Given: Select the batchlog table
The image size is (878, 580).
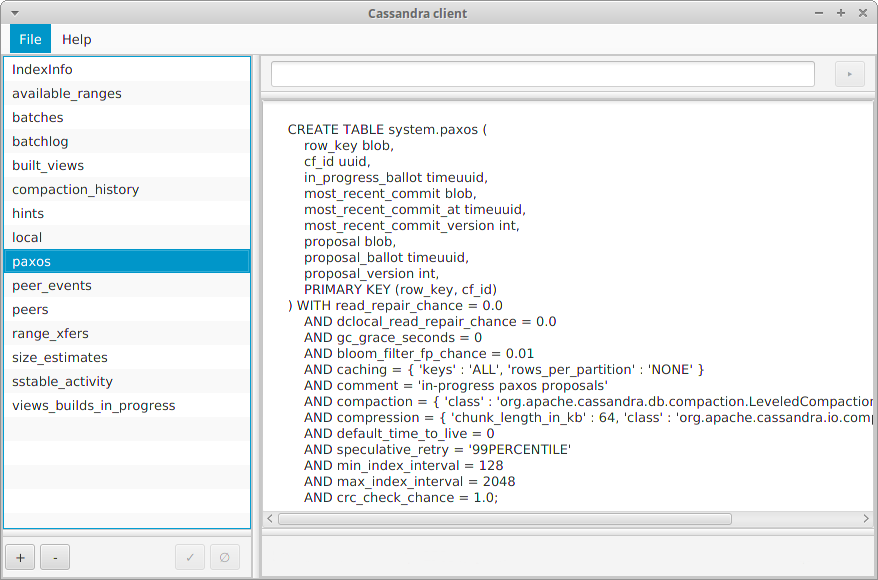Looking at the screenshot, I should pyautogui.click(x=127, y=142).
